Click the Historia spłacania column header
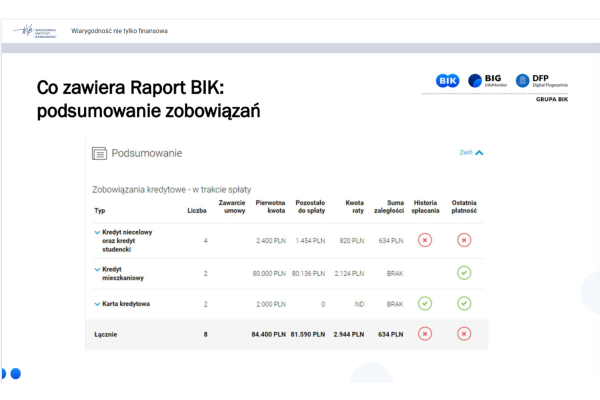 (x=425, y=206)
